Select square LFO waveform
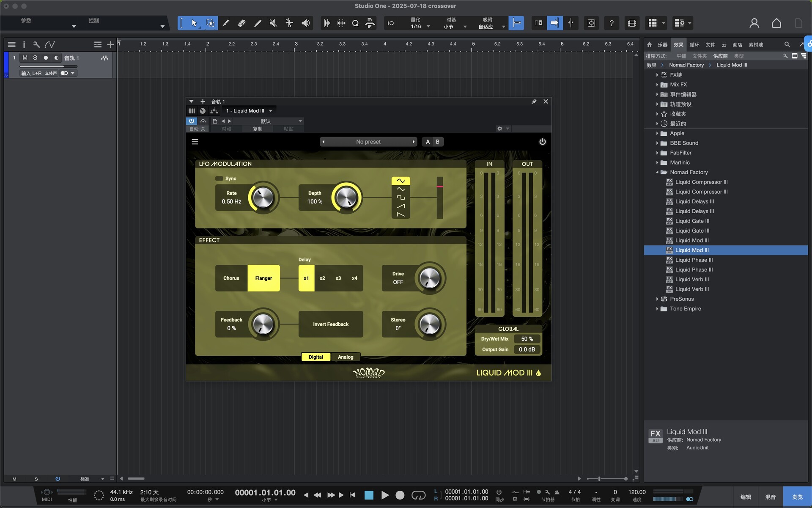 click(x=401, y=198)
